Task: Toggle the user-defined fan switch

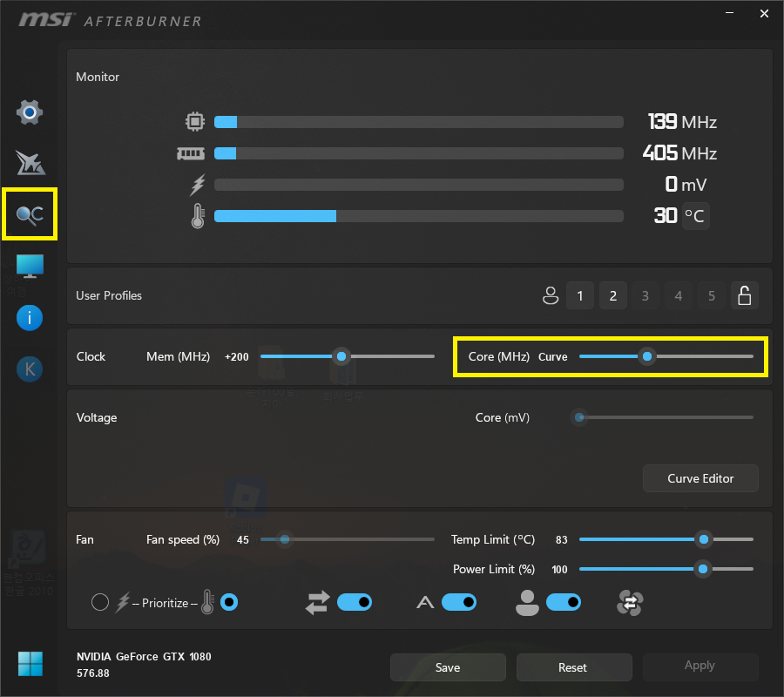Action: click(x=564, y=603)
